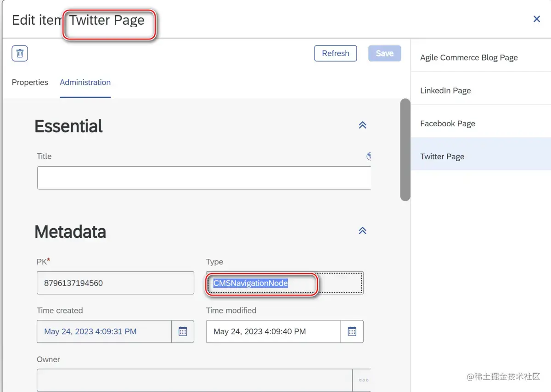Collapse the Essential section
Viewport: 551px width, 392px height.
click(x=362, y=125)
